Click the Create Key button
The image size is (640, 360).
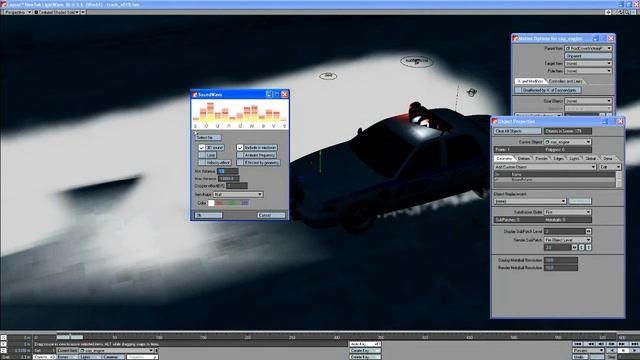click(365, 351)
